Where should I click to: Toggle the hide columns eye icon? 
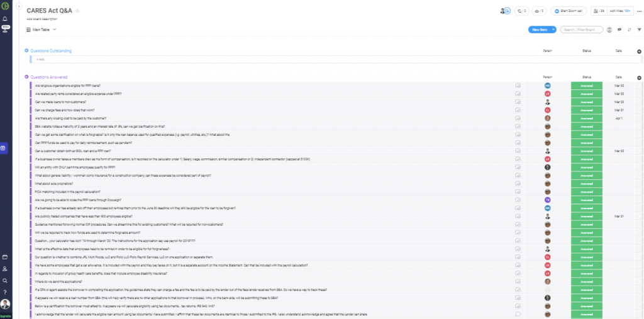pyautogui.click(x=619, y=30)
